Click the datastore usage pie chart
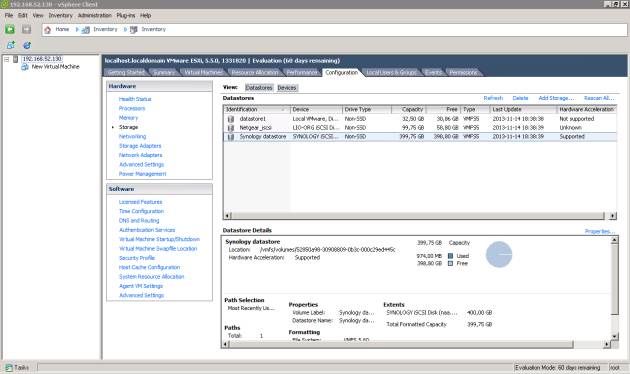Screen dimensions: 630x374 tap(499, 254)
